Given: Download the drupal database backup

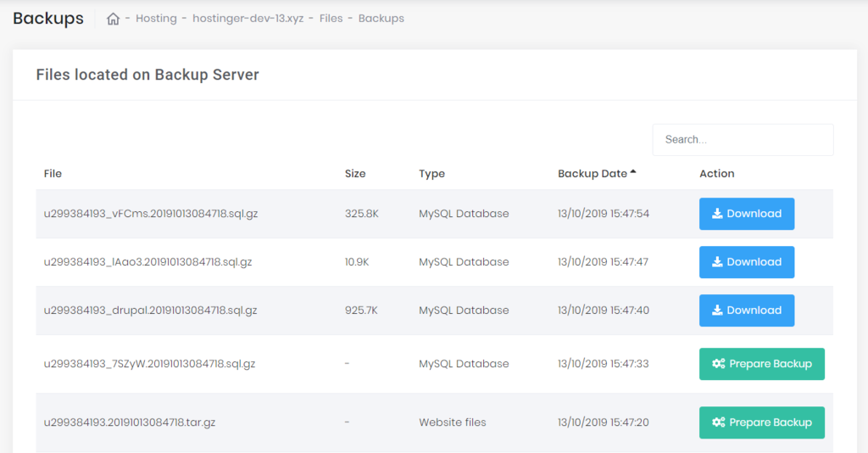Looking at the screenshot, I should 746,310.
